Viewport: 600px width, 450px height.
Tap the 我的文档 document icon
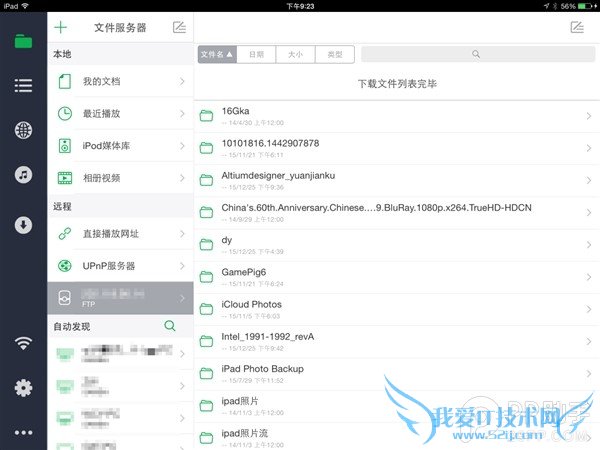(x=65, y=82)
